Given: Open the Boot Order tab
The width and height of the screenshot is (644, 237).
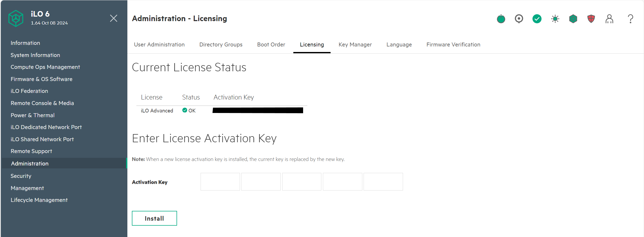Looking at the screenshot, I should click(x=271, y=45).
